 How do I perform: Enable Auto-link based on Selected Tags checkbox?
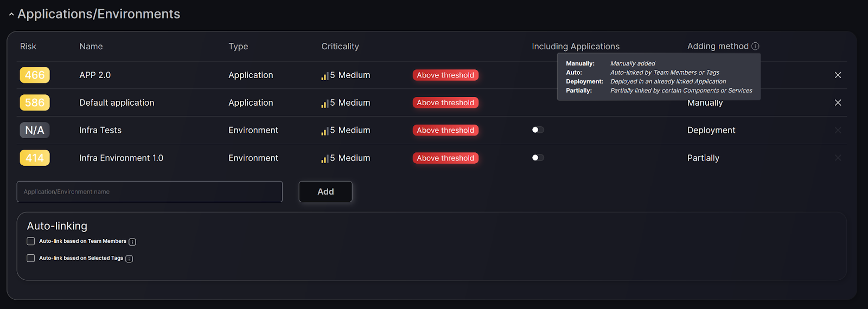pos(31,258)
